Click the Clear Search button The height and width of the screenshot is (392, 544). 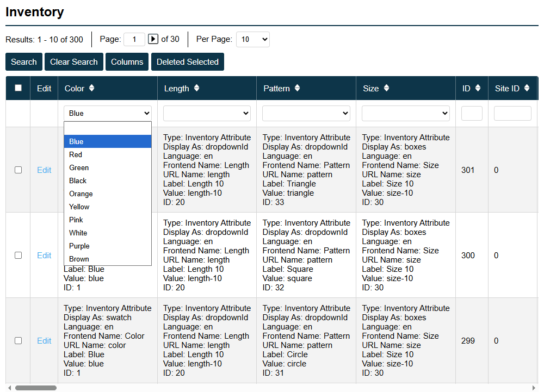[x=74, y=61]
